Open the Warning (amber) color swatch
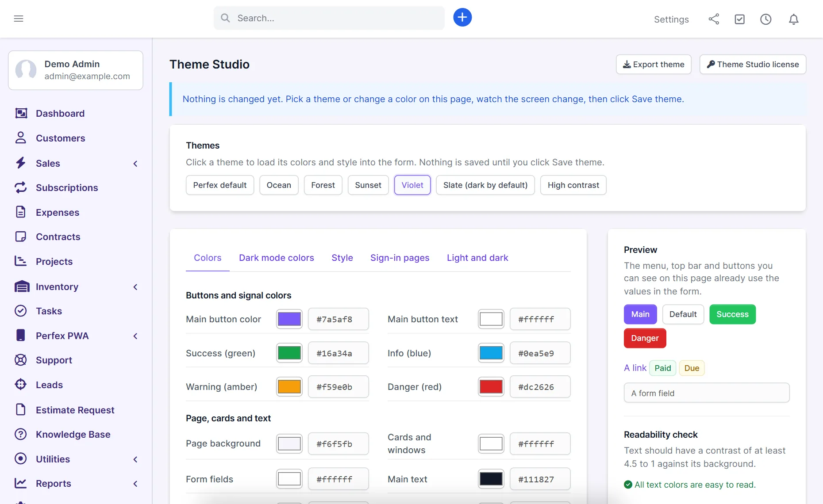823x504 pixels. click(x=289, y=387)
